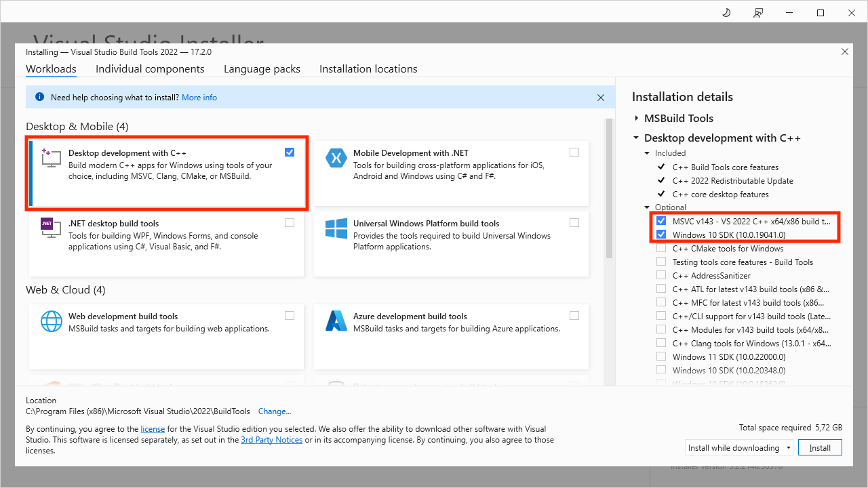Expand MSBuild Tools in Installation details

tap(636, 118)
